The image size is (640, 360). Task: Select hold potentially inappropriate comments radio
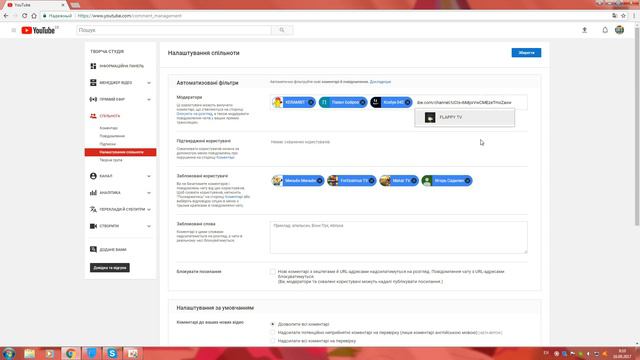click(273, 333)
